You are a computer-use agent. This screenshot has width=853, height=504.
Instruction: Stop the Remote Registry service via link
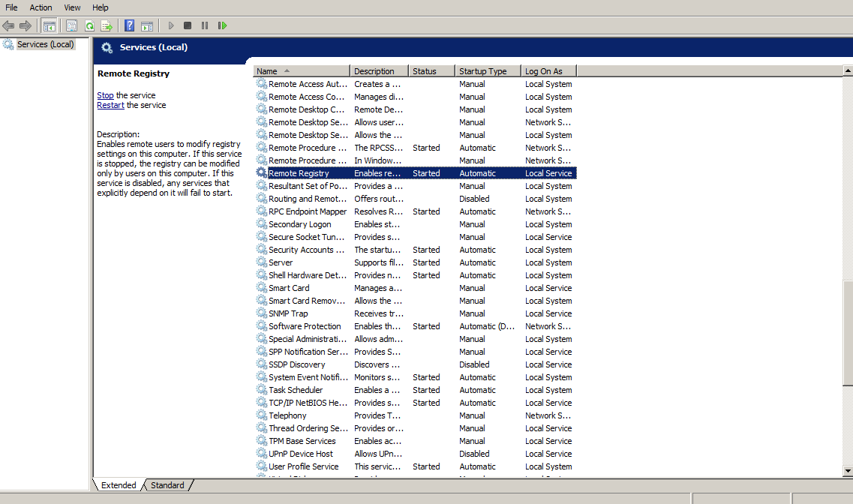pyautogui.click(x=105, y=95)
